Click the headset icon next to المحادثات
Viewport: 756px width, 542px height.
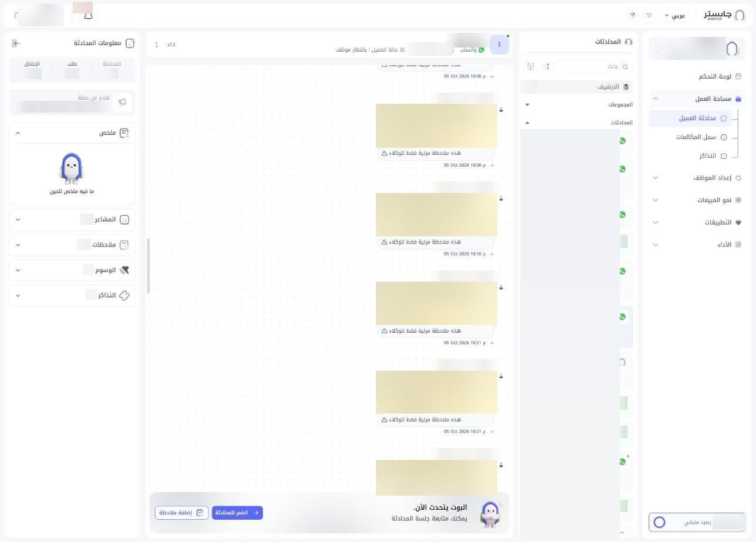click(x=629, y=42)
